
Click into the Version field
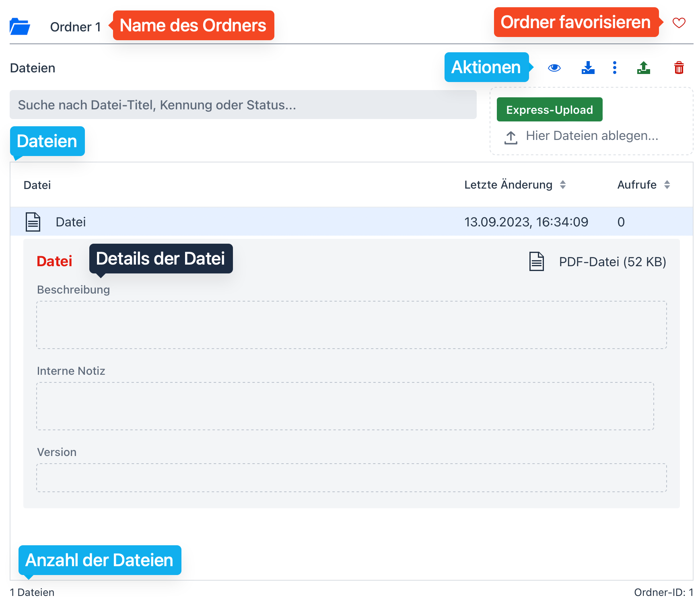click(351, 478)
